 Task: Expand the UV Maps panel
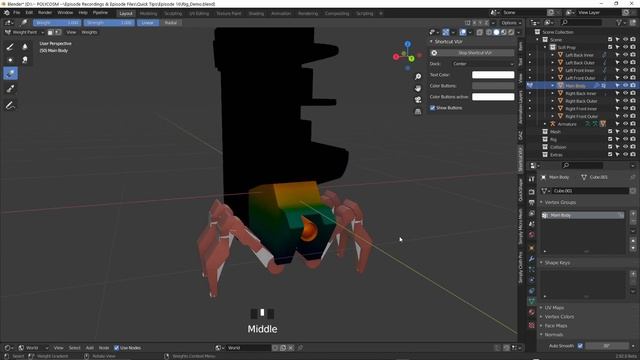point(542,307)
